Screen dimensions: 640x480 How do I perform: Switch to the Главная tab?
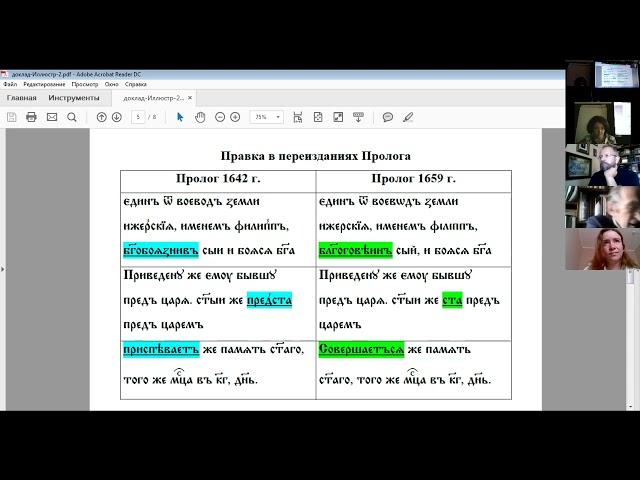[21, 98]
